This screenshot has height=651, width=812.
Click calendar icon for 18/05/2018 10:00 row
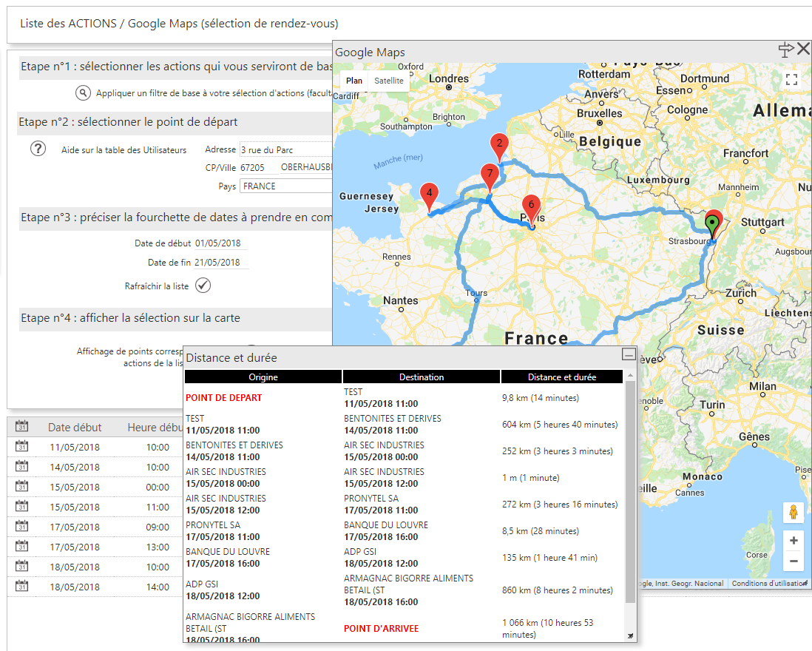coord(21,566)
